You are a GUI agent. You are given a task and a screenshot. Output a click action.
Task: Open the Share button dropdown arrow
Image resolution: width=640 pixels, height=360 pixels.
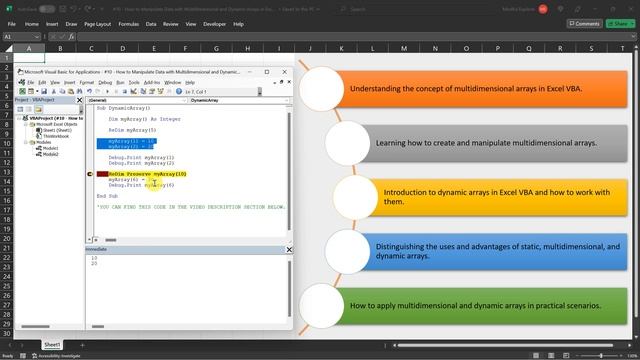pyautogui.click(x=632, y=24)
